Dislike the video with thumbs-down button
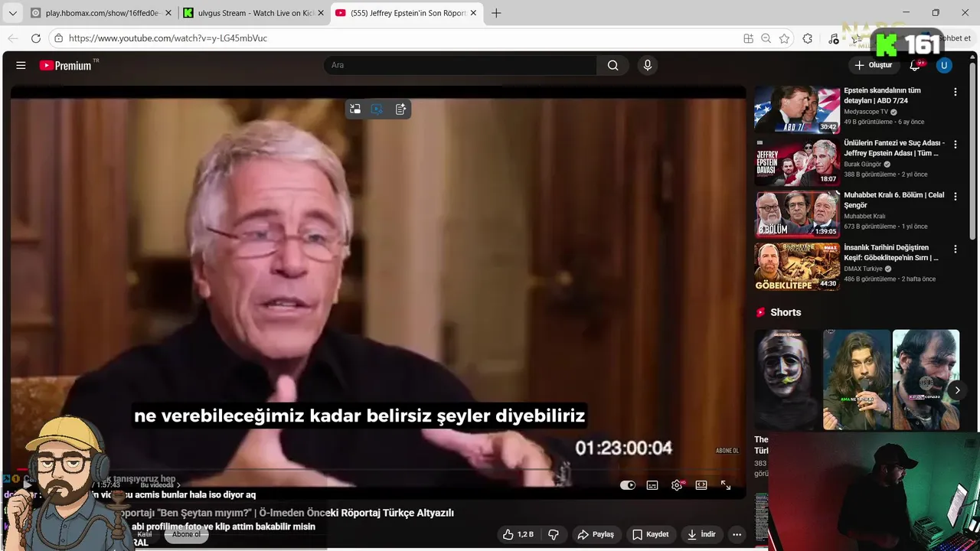The width and height of the screenshot is (980, 551). click(x=554, y=534)
